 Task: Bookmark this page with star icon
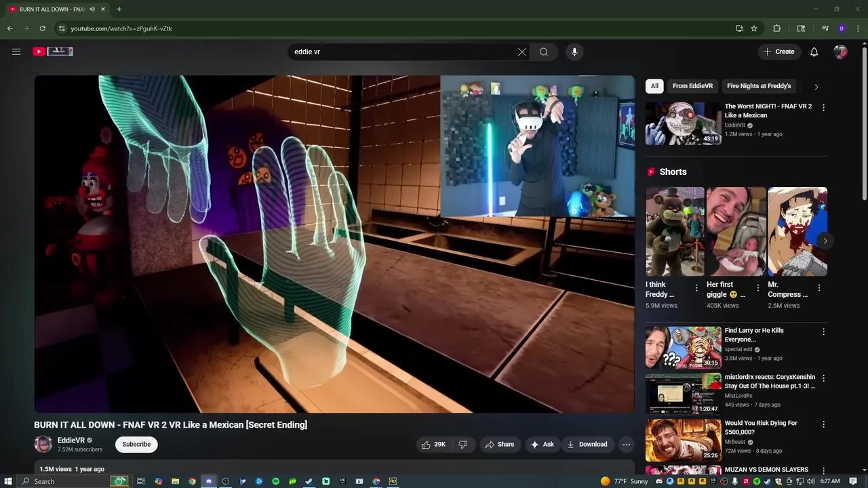[754, 28]
